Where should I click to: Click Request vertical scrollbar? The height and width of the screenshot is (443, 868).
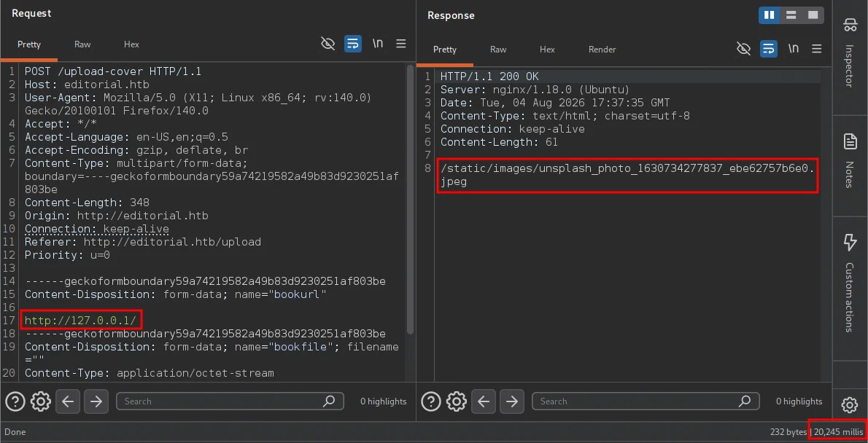click(410, 199)
